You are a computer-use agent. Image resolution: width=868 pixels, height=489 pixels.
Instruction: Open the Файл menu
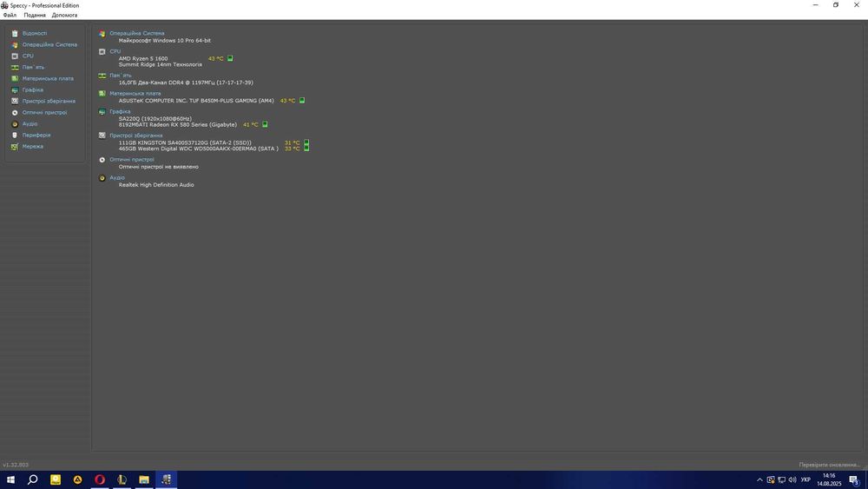pyautogui.click(x=10, y=15)
